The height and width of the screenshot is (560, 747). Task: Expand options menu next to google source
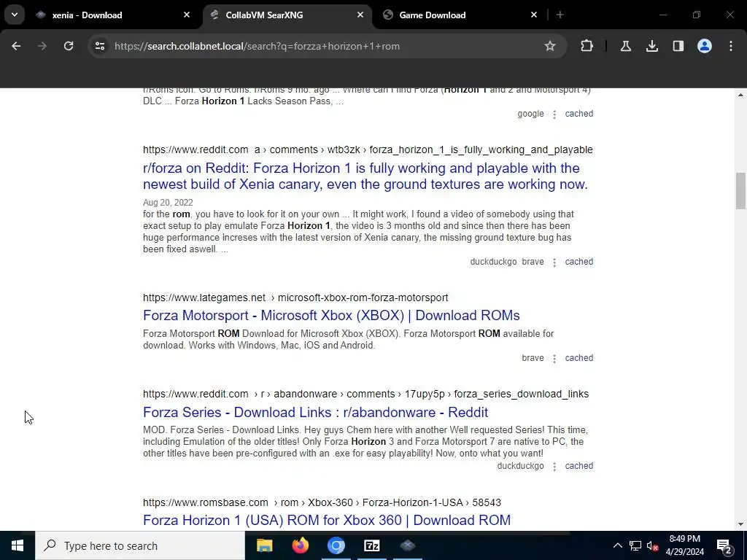(554, 114)
